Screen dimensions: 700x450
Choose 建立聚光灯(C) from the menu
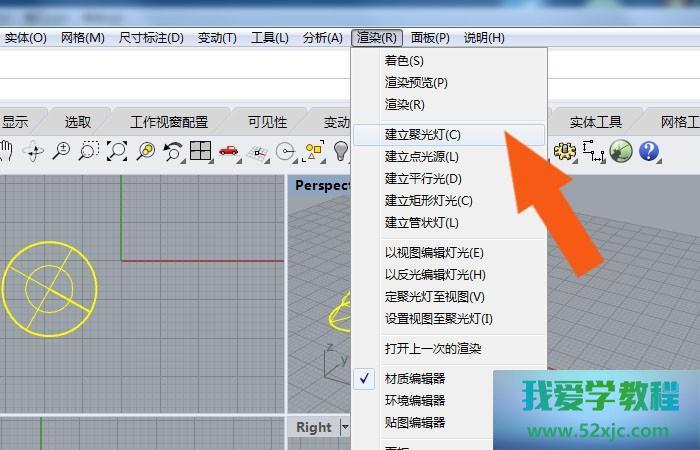[x=423, y=134]
